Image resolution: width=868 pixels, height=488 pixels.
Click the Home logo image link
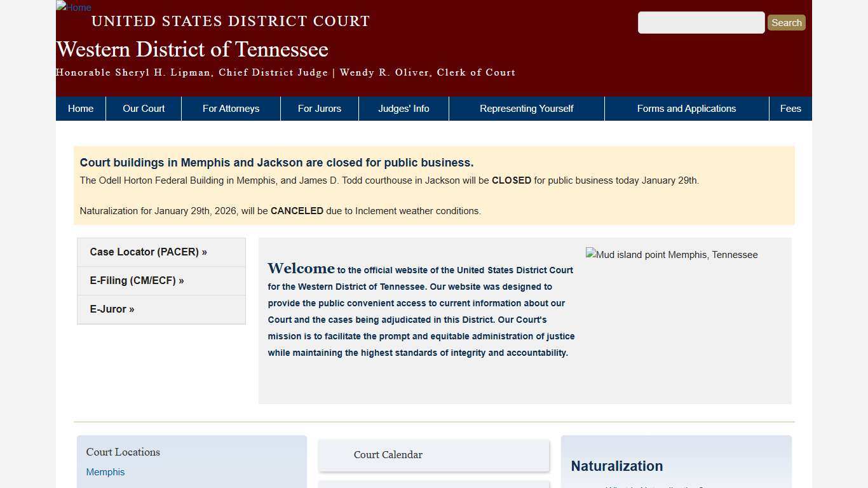click(73, 8)
